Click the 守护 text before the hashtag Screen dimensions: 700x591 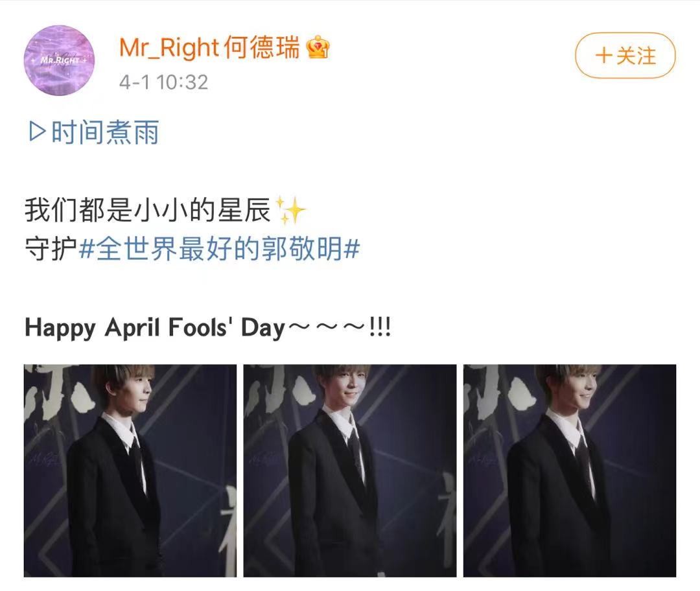(51, 249)
